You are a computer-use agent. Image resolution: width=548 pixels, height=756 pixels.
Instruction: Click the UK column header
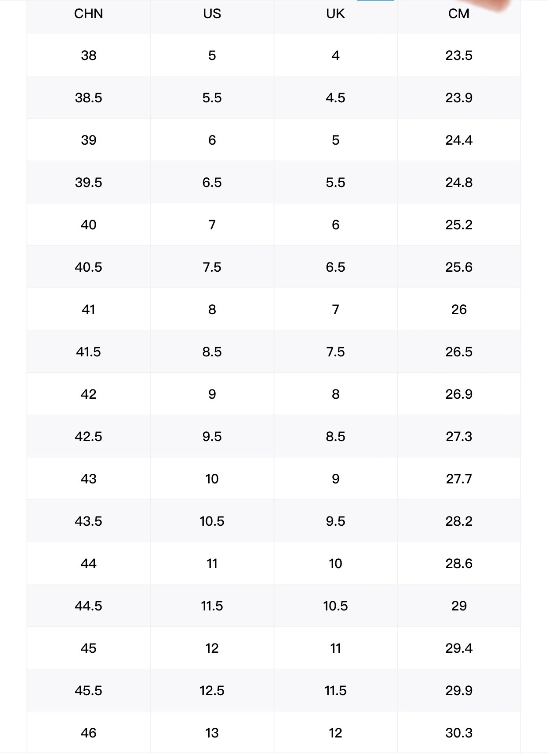[335, 14]
